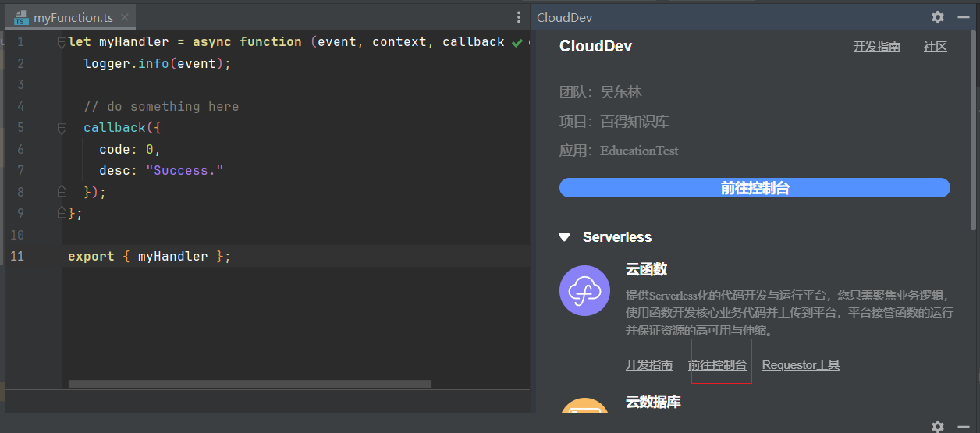Click the 'code: 0,' line
This screenshot has width=980, height=433.
[x=130, y=149]
